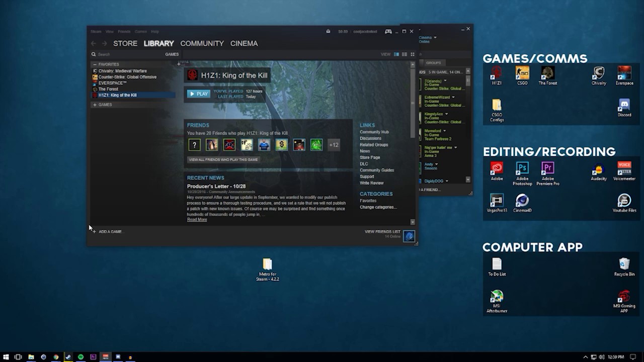
Task: Collapse the FAVORITES category
Action: (95, 64)
